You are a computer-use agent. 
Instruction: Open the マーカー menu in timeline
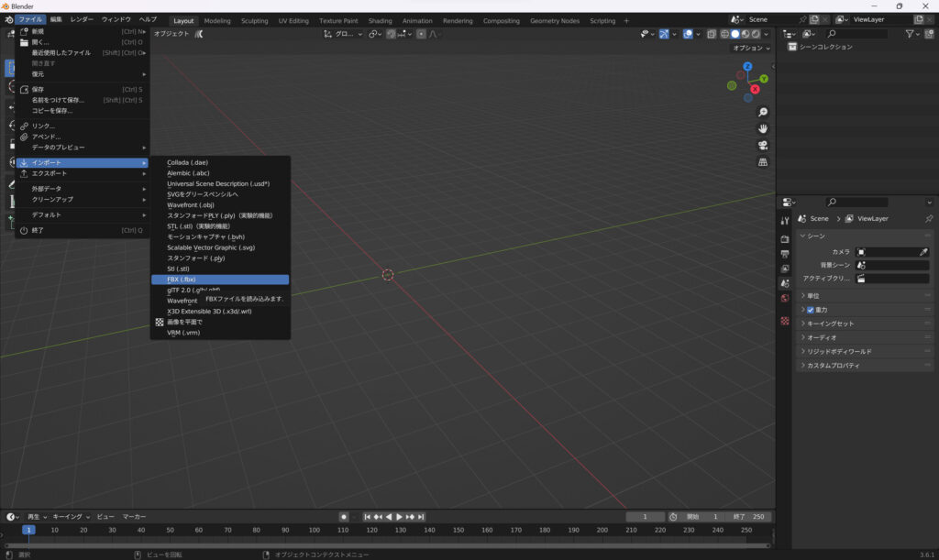click(134, 517)
